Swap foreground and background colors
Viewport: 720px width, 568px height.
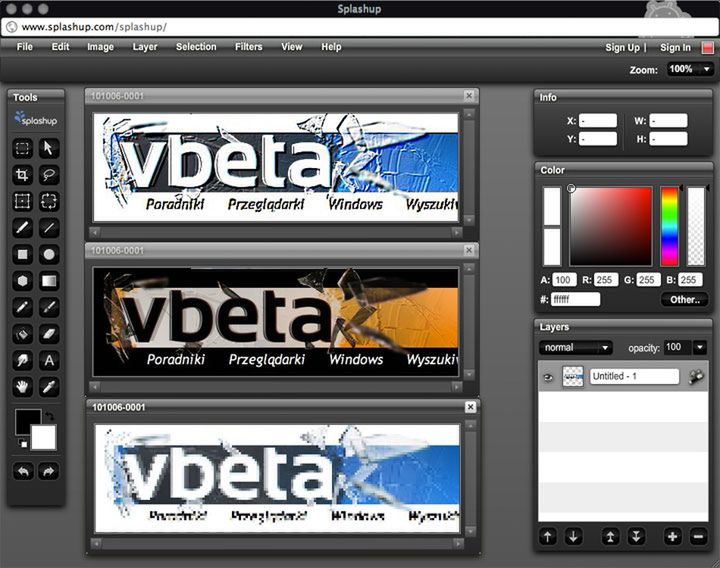pos(50,416)
